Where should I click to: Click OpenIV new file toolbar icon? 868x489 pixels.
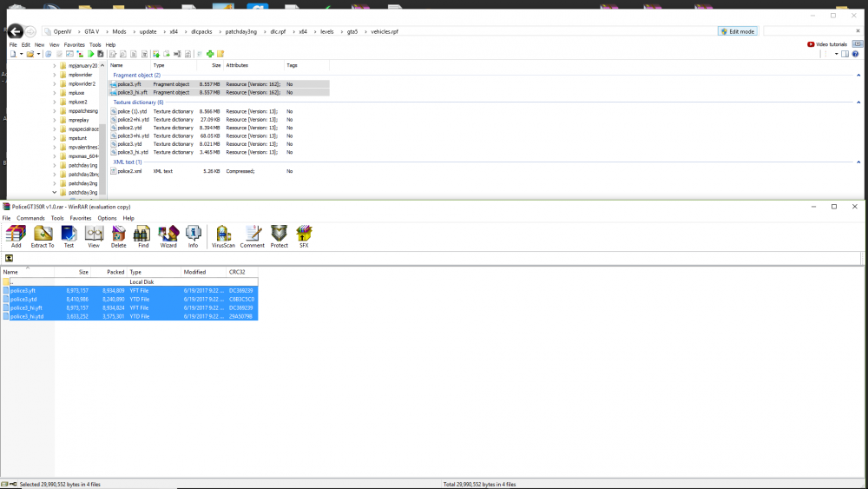[13, 54]
